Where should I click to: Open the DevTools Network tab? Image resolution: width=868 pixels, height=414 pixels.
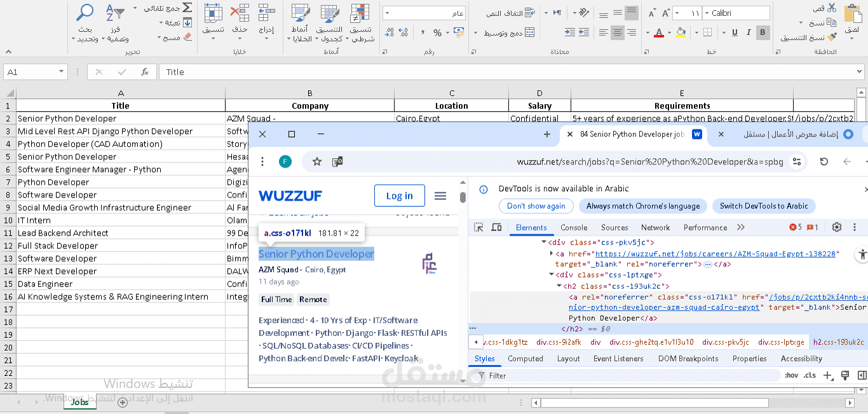coord(656,227)
